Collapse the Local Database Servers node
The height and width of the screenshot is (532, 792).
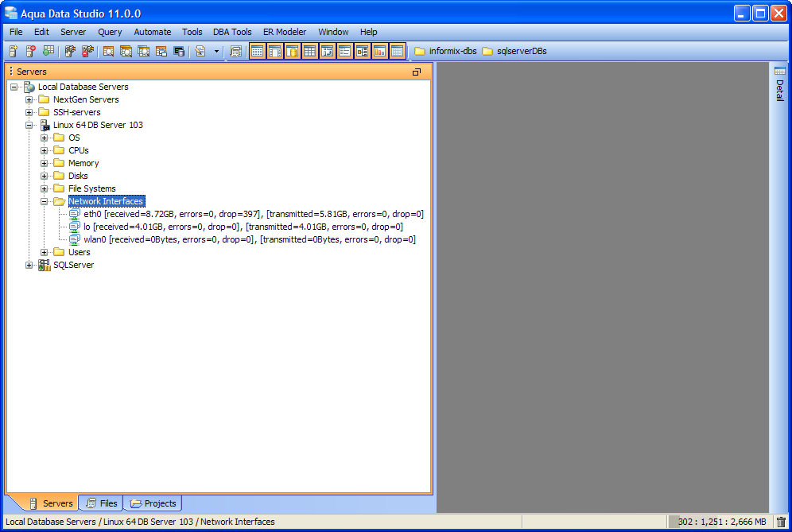pos(14,87)
